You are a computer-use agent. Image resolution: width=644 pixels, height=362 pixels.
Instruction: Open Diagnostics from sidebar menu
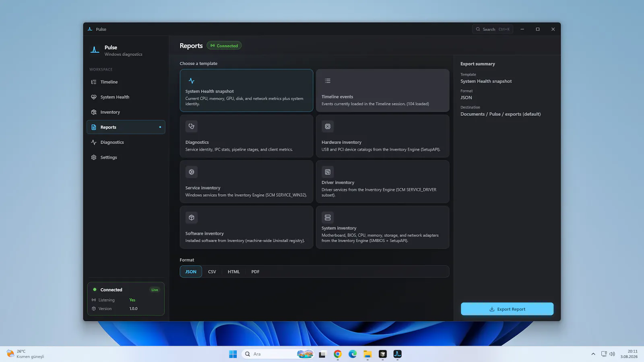(126, 142)
